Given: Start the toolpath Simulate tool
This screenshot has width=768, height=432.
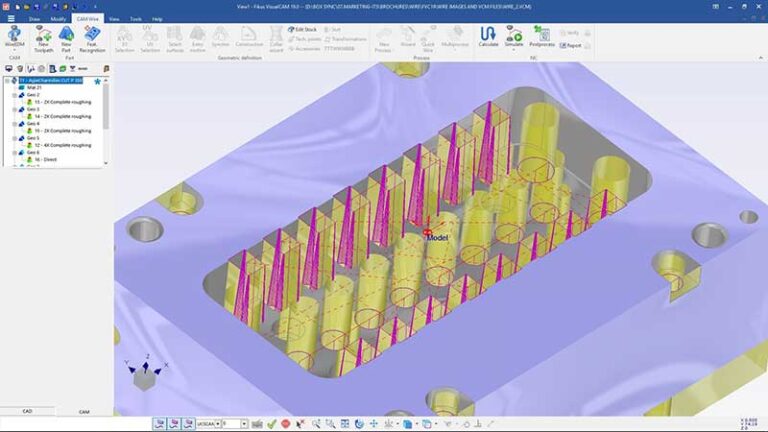Looking at the screenshot, I should pos(514,35).
